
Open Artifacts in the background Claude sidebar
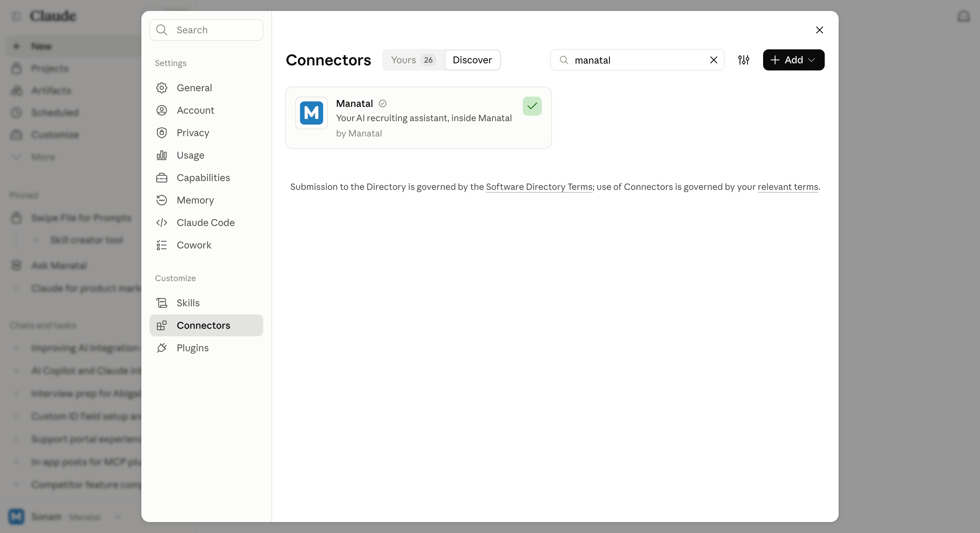click(x=51, y=91)
